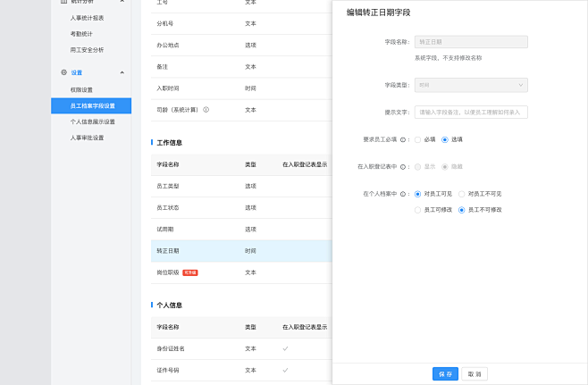Click the 取消 button
The width and height of the screenshot is (588, 385).
click(475, 374)
